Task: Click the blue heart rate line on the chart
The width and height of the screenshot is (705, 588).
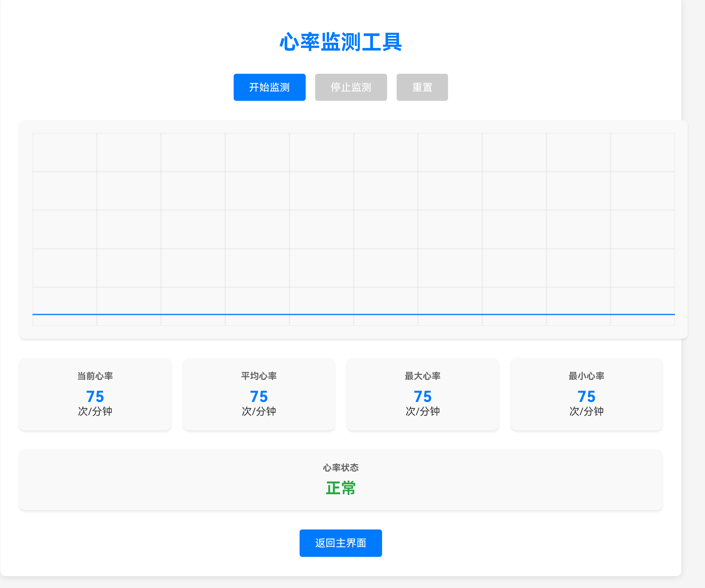Action: (353, 315)
